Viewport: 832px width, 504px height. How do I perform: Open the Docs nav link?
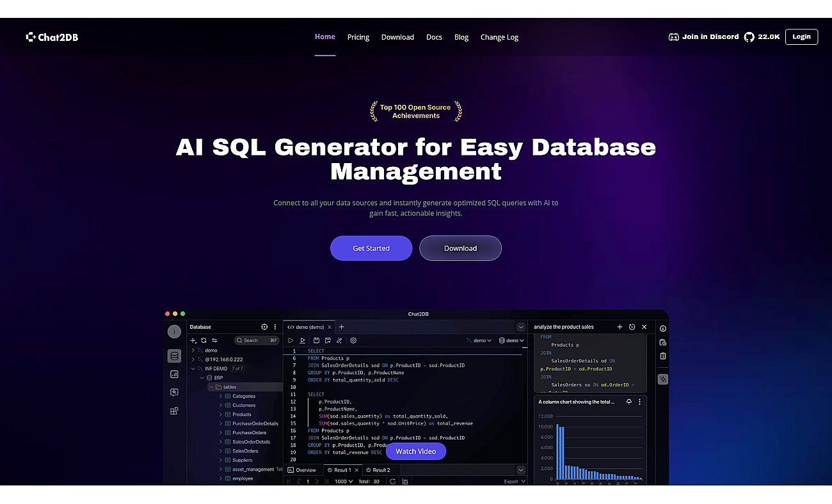tap(434, 37)
